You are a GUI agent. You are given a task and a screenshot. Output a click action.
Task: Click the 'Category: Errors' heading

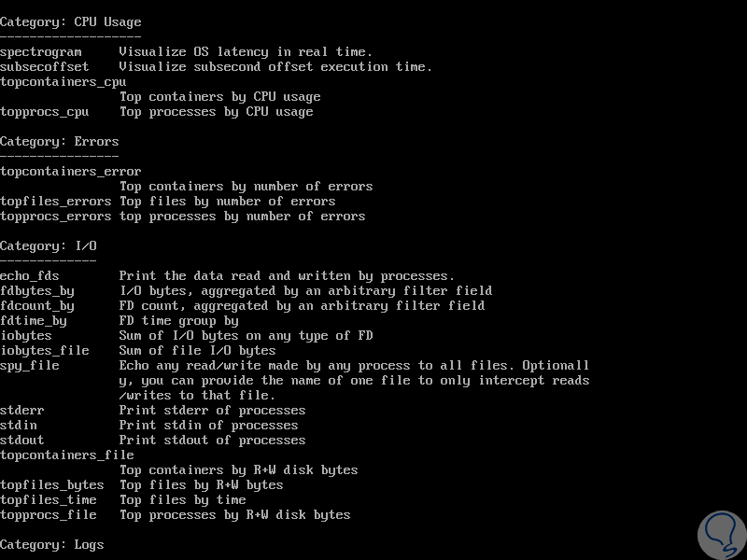[60, 142]
